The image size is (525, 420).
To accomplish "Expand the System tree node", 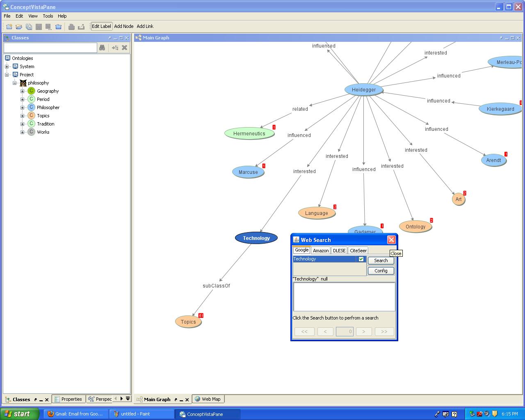I will point(7,66).
